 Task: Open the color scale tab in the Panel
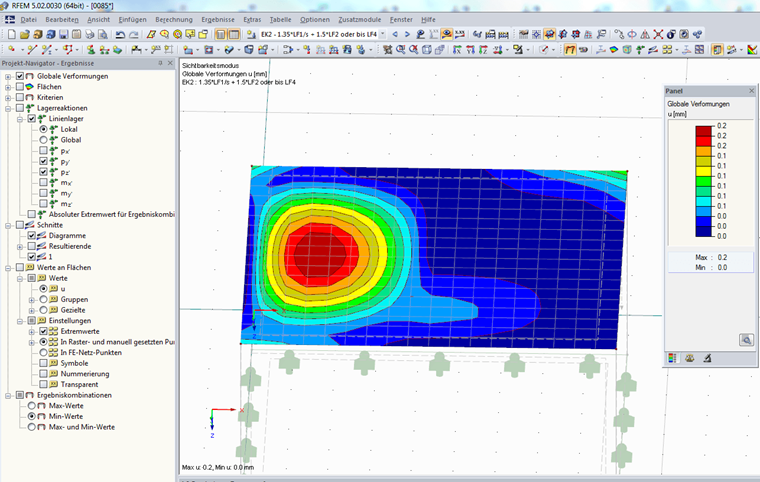672,358
